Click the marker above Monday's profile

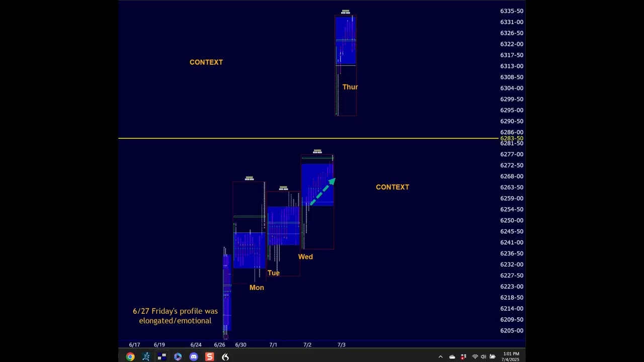(249, 178)
